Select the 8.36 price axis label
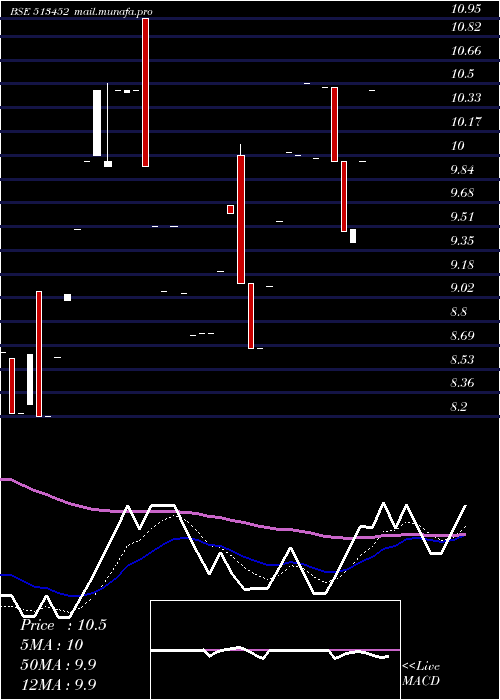 coord(462,383)
